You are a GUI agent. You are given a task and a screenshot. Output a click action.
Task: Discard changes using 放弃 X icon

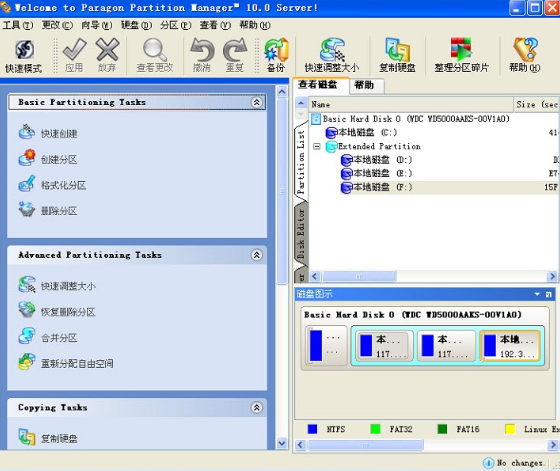[x=107, y=56]
